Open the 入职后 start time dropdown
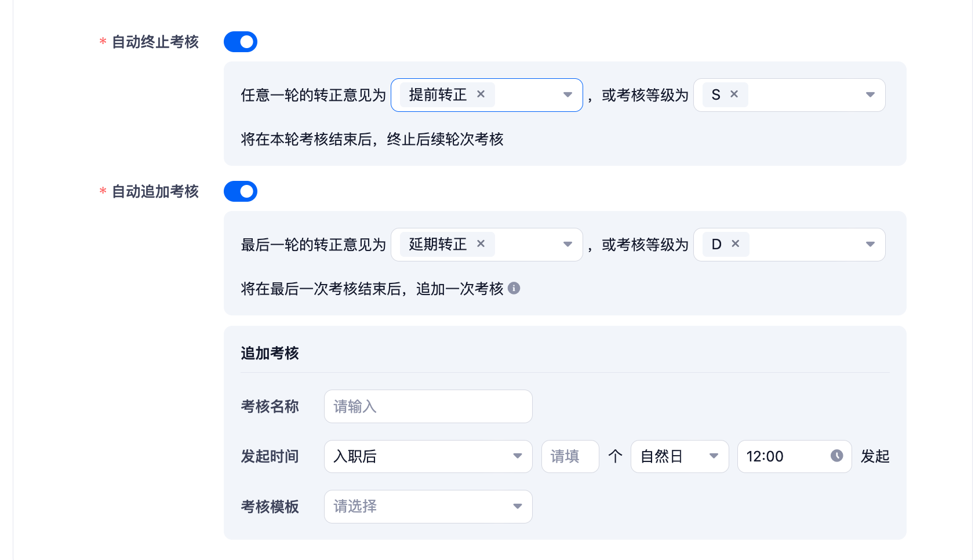The height and width of the screenshot is (560, 975). (428, 457)
